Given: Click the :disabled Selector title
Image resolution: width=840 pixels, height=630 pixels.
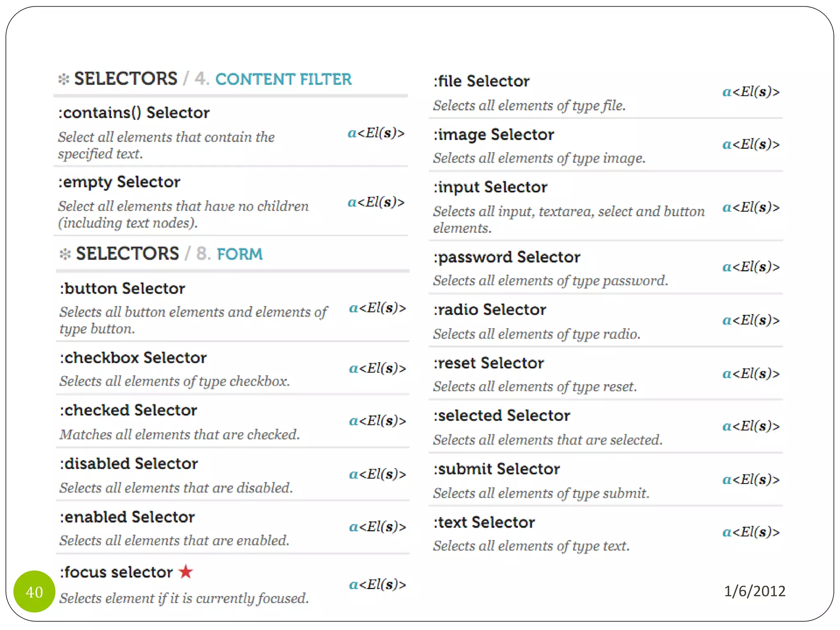Looking at the screenshot, I should tap(129, 463).
